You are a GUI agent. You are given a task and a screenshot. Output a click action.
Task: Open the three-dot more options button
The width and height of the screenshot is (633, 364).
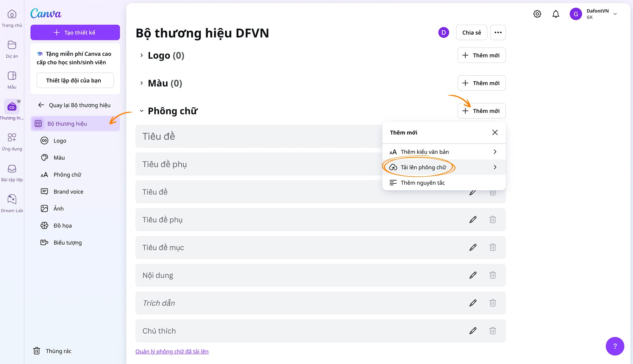pyautogui.click(x=498, y=32)
